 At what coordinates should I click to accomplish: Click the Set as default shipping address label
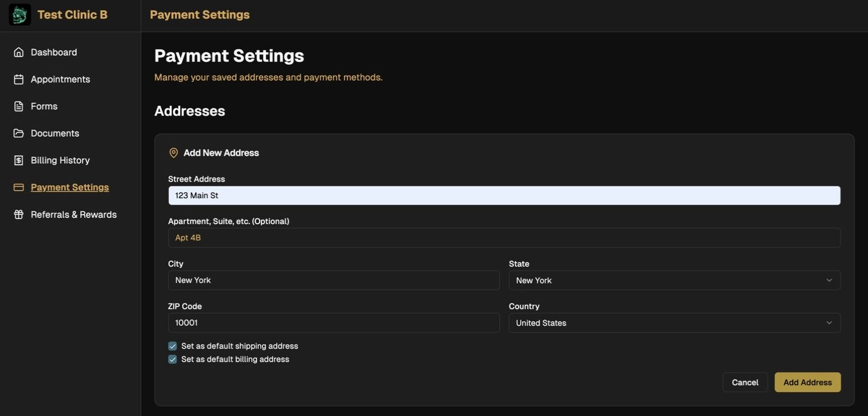click(239, 346)
